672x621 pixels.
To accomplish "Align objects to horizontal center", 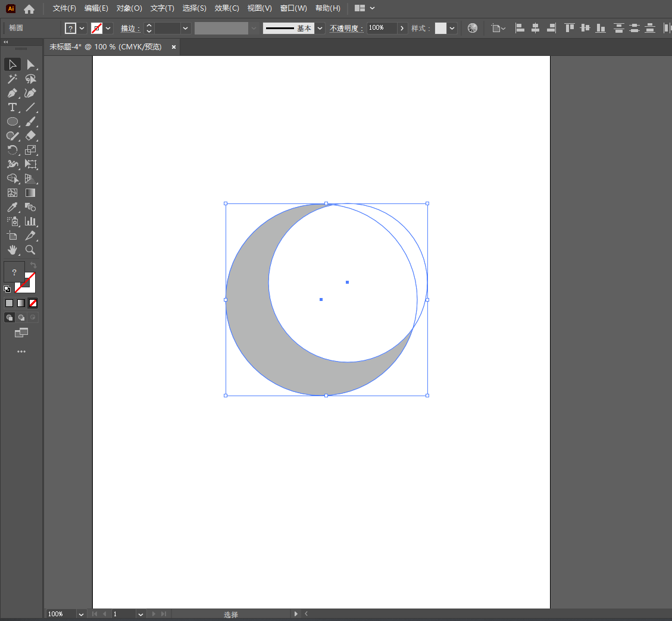I will pos(535,29).
